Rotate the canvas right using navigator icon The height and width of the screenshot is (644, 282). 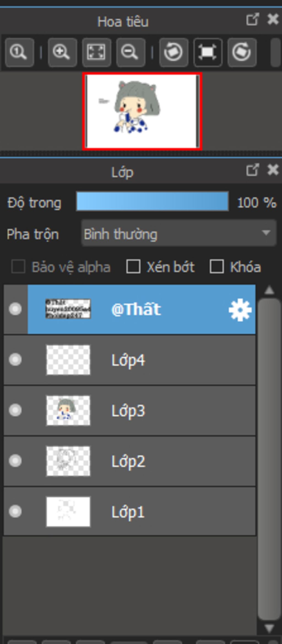click(242, 52)
